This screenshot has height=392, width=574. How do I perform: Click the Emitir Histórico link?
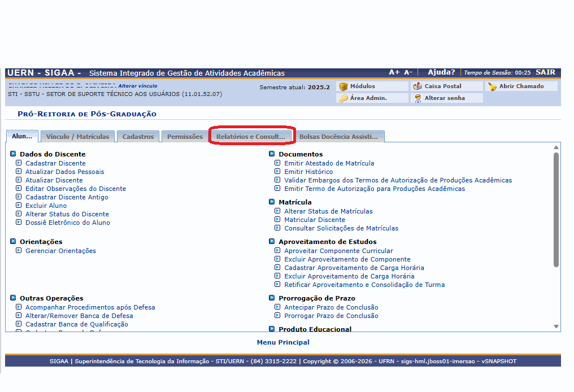(308, 172)
